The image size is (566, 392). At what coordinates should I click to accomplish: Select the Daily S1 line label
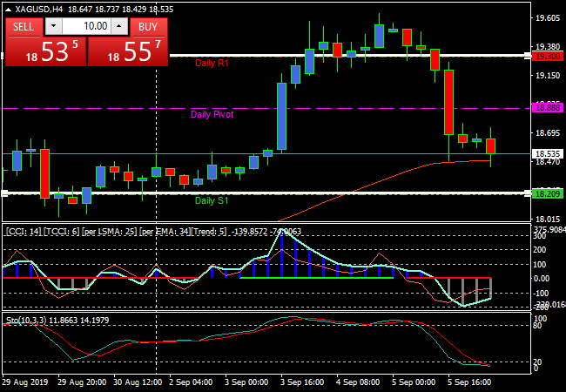(x=212, y=200)
